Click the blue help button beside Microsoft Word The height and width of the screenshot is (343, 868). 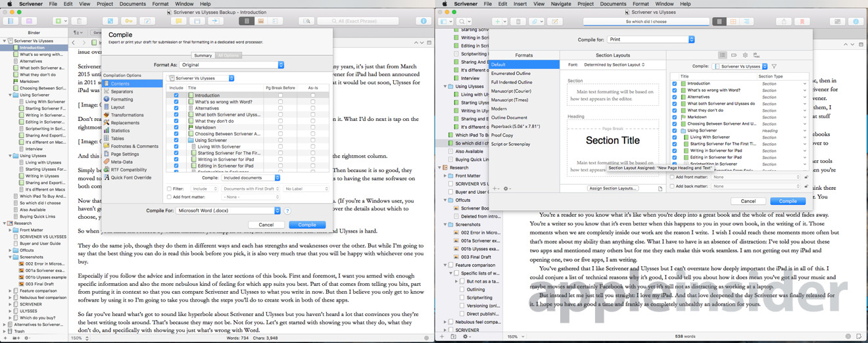(287, 211)
